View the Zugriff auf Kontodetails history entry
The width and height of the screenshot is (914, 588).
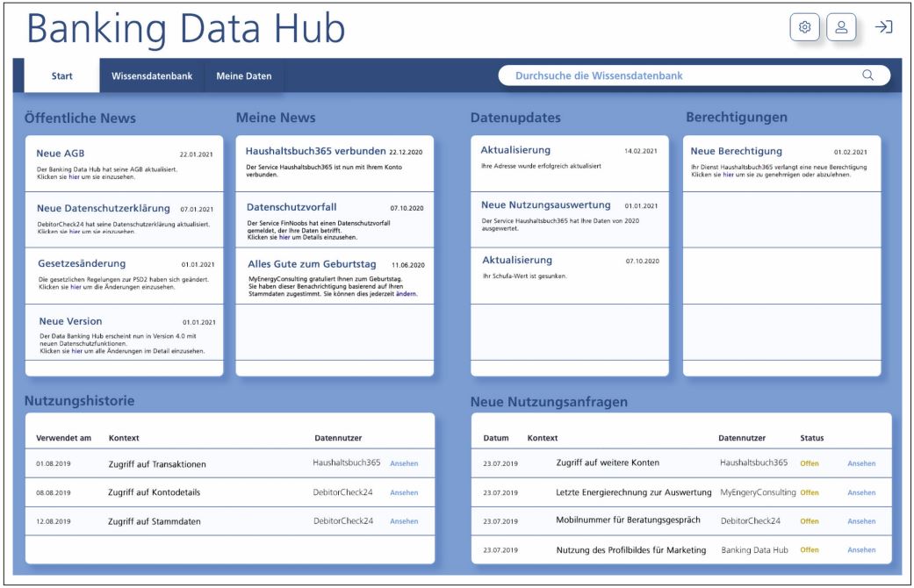click(404, 492)
